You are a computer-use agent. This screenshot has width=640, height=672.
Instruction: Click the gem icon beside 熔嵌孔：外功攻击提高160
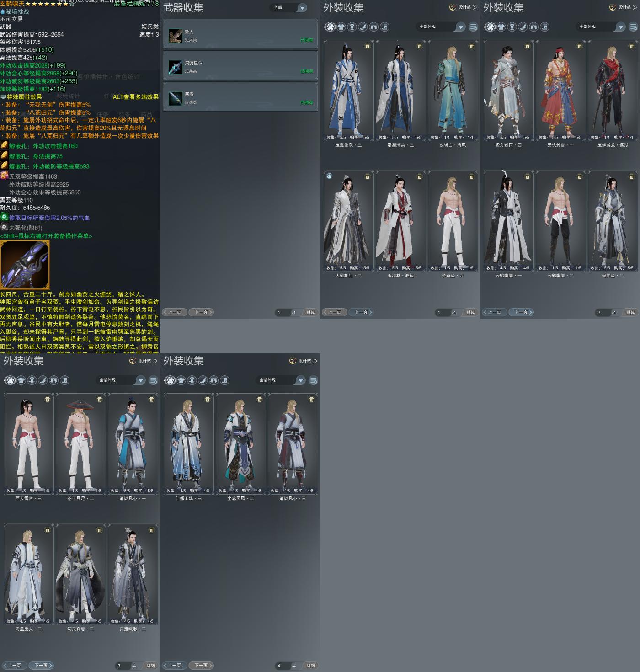(4, 145)
